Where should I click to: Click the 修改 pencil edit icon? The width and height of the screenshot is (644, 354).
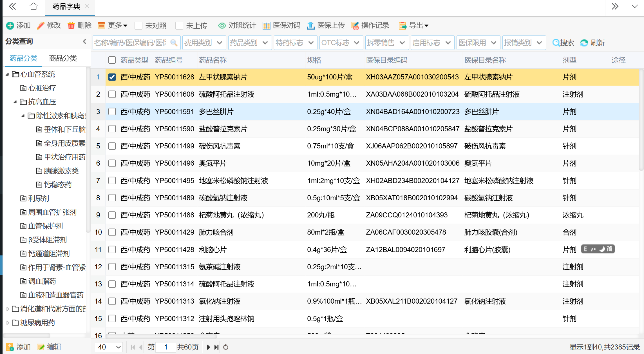(x=41, y=26)
